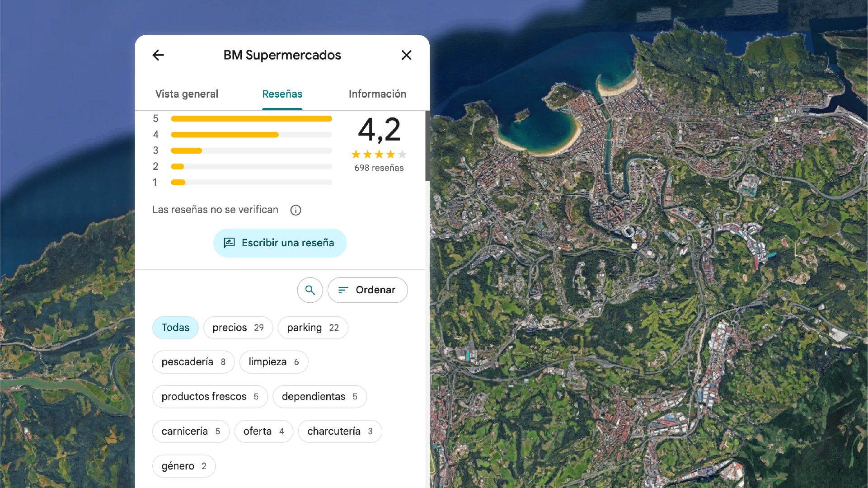Screen dimensions: 868x488
Task: Filter reviews by parking
Action: click(x=313, y=328)
